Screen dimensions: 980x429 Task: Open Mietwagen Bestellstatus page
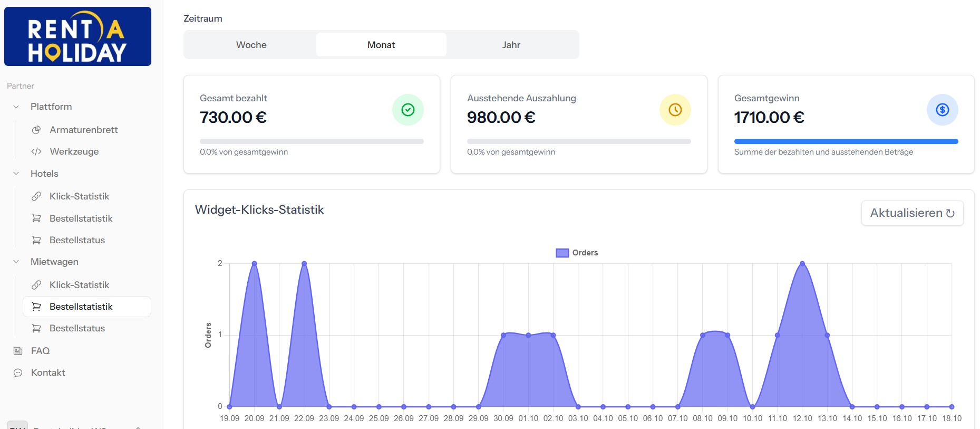click(x=77, y=328)
